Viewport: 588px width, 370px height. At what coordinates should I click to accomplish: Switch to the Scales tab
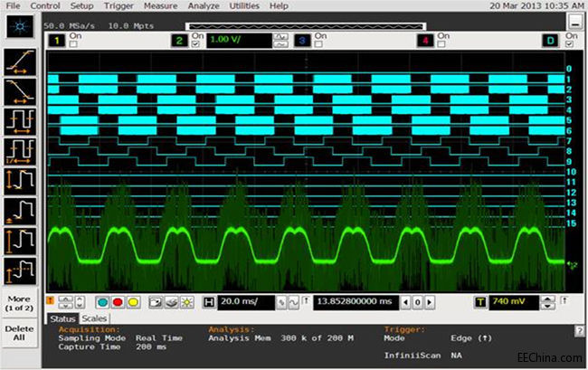tap(93, 318)
